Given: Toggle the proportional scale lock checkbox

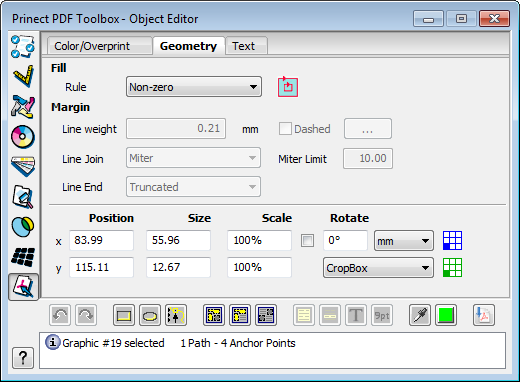Looking at the screenshot, I should (307, 240).
